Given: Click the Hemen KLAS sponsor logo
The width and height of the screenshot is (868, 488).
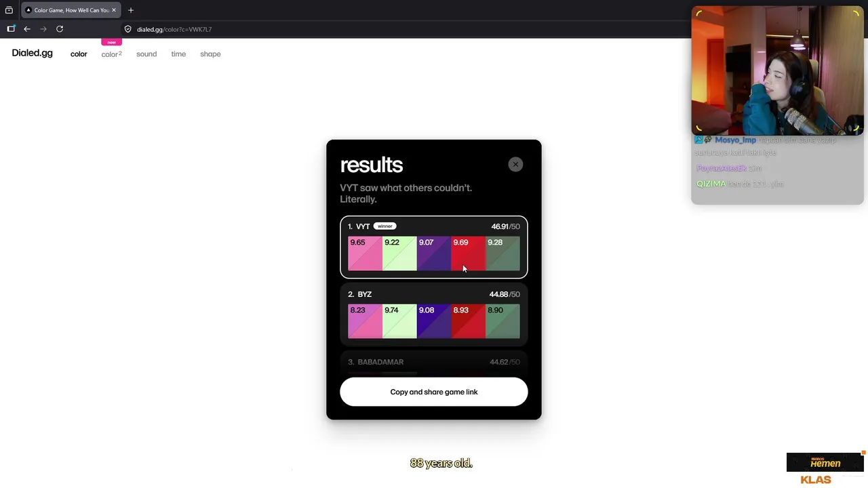Looking at the screenshot, I should 825,469.
